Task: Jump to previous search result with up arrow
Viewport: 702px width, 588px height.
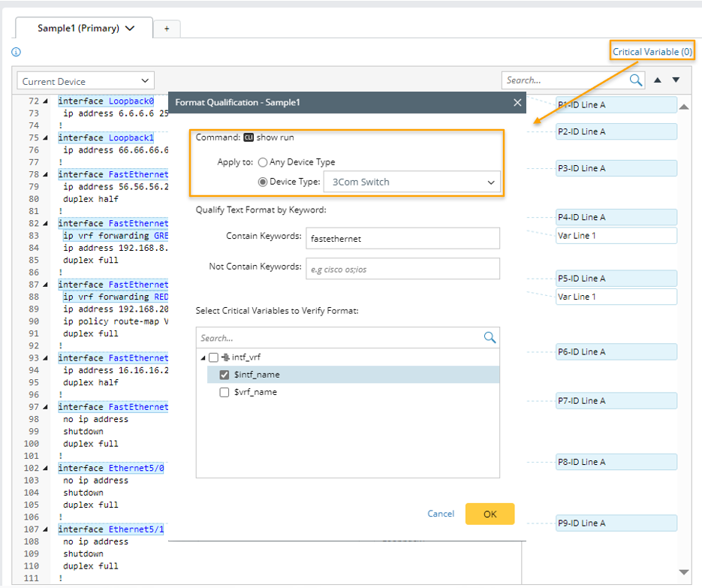Action: coord(658,80)
